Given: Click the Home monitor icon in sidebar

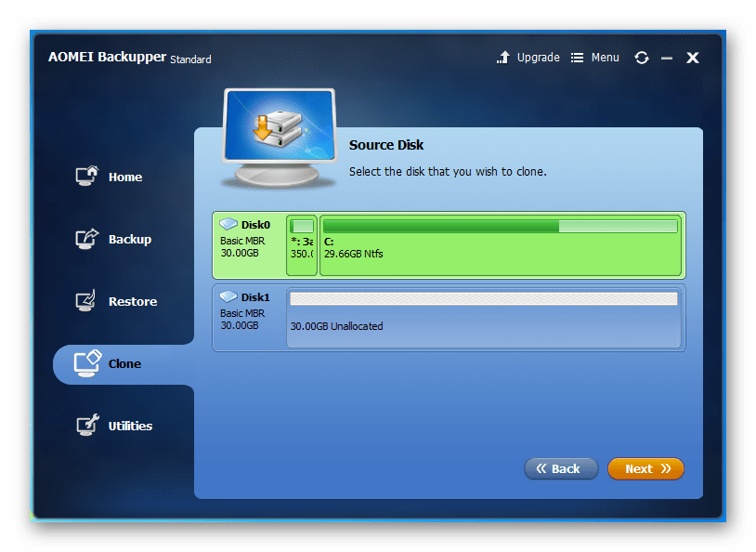Looking at the screenshot, I should coord(86,177).
